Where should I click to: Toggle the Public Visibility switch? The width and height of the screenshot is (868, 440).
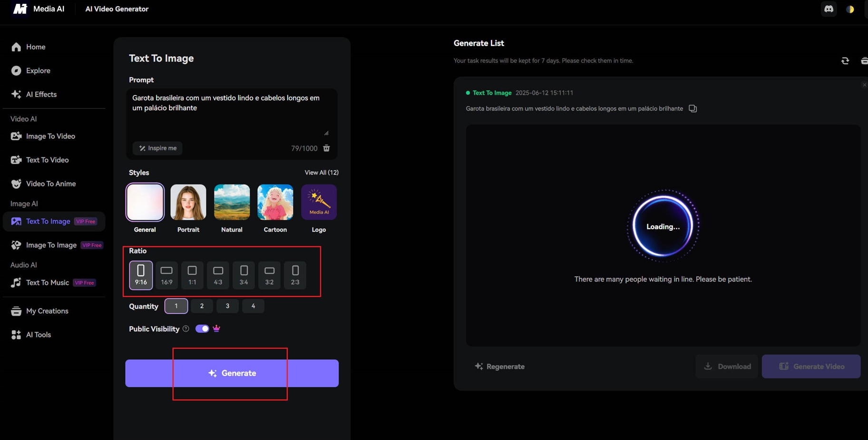(202, 329)
